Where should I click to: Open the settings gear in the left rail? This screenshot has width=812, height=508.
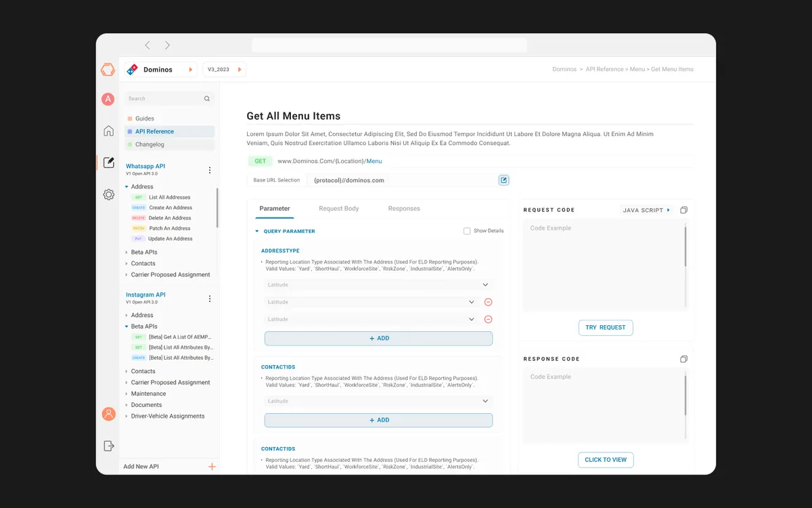click(108, 194)
